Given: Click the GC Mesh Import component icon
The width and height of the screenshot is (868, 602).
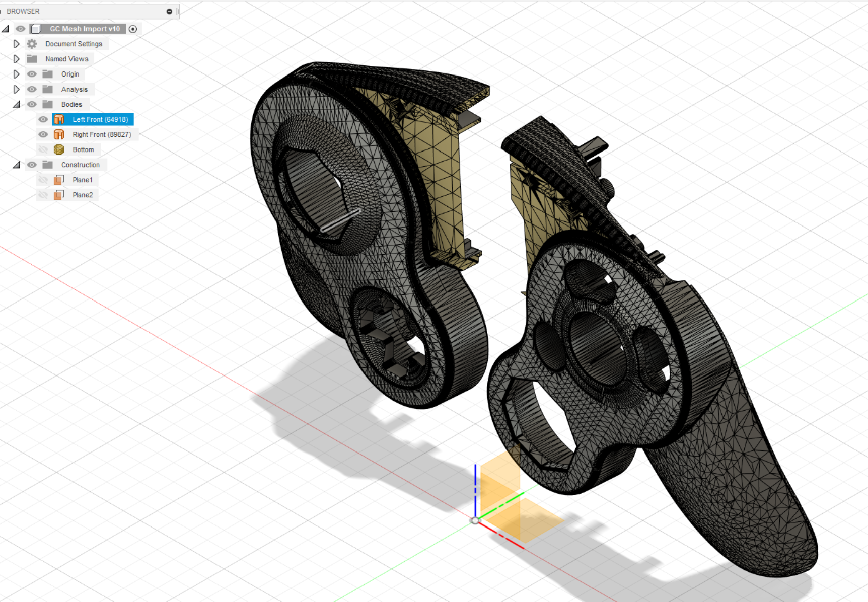Looking at the screenshot, I should 36,29.
